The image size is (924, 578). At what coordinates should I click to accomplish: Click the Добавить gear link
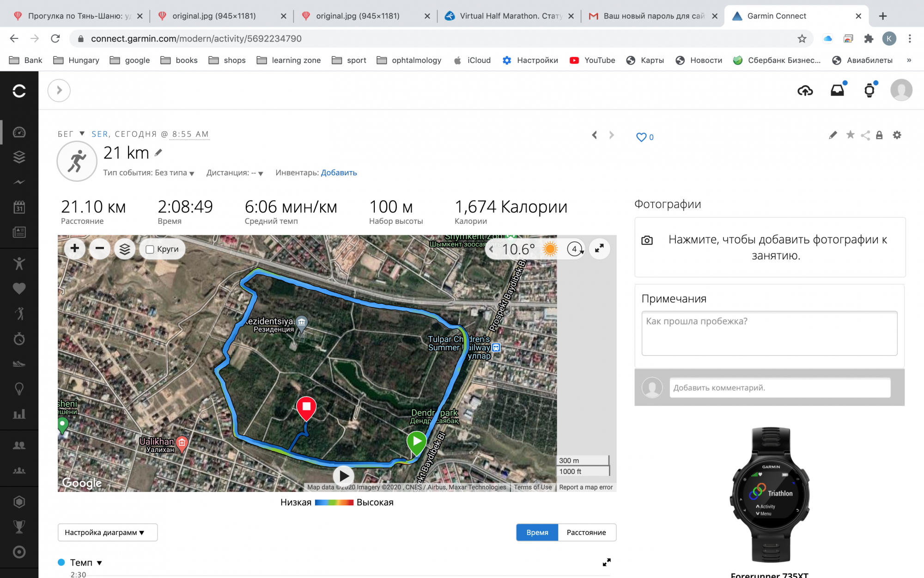pos(339,172)
